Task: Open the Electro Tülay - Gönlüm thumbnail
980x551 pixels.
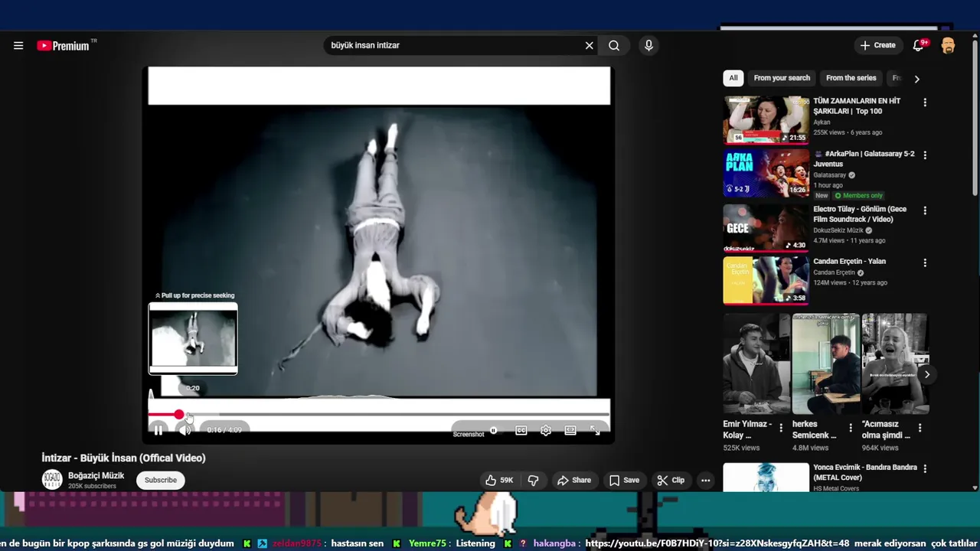Action: click(766, 227)
